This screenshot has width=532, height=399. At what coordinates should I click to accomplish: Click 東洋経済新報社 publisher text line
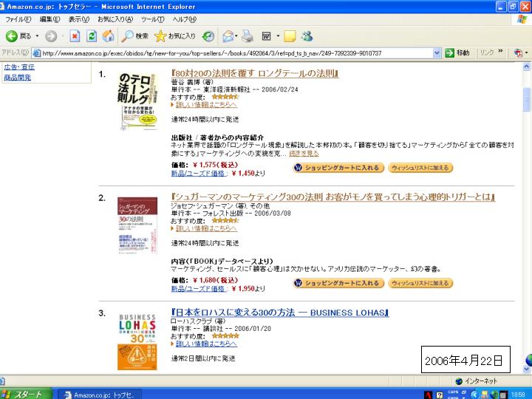234,89
